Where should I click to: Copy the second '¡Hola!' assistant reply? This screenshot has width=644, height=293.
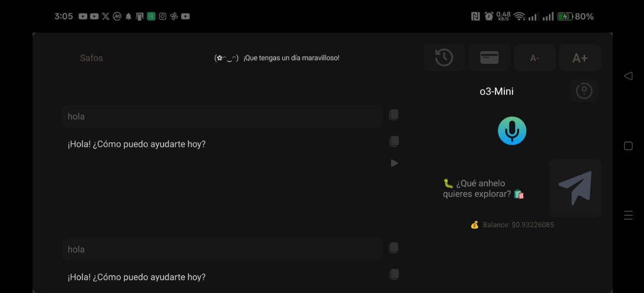coord(394,274)
